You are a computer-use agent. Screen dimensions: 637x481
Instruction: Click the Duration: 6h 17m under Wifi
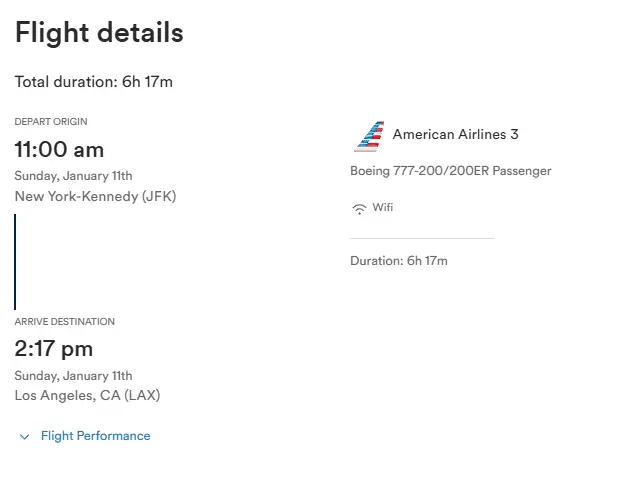point(398,261)
